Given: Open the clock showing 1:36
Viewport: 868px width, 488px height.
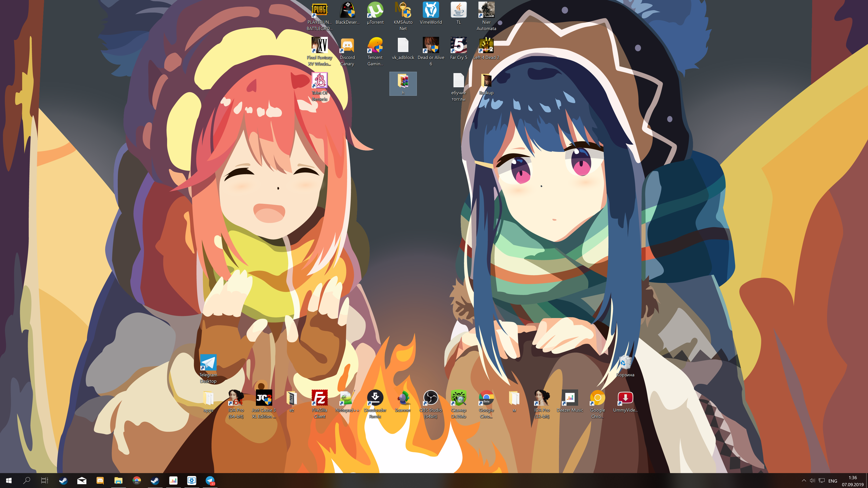Looking at the screenshot, I should pos(852,481).
